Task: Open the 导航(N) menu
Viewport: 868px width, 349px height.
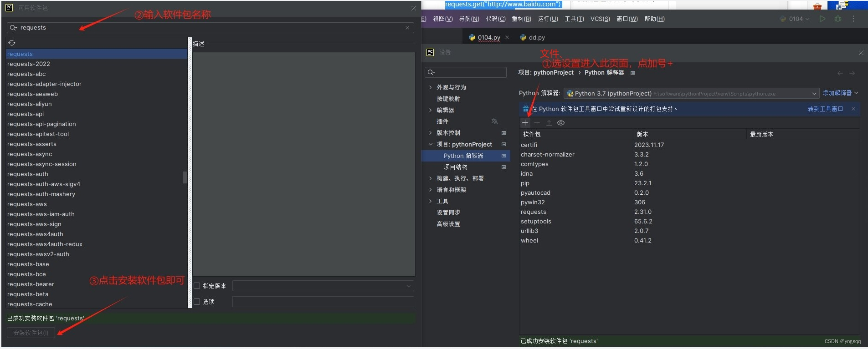Action: point(469,19)
